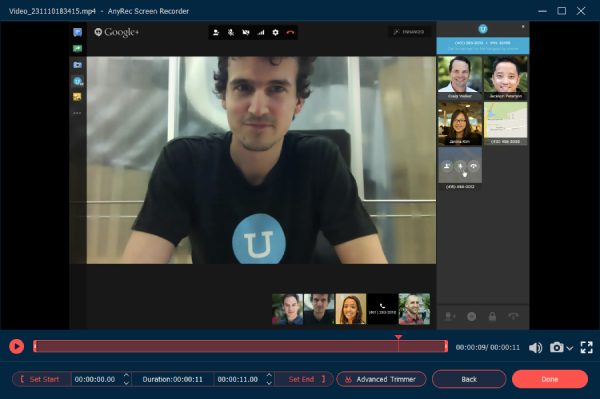Play the recorded video preview
Screen dimensions: 600x399
(x=16, y=347)
